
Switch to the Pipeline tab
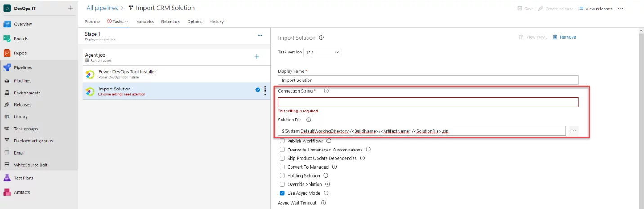tap(92, 22)
